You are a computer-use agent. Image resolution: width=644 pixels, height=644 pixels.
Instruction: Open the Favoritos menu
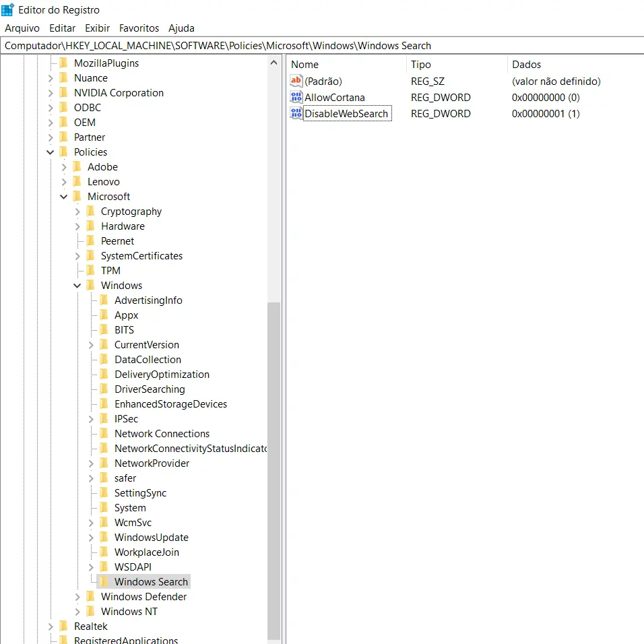coord(139,28)
